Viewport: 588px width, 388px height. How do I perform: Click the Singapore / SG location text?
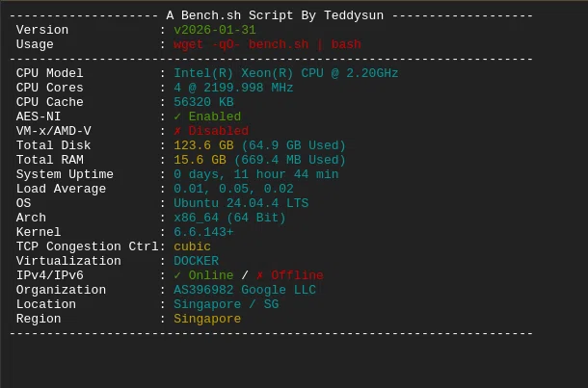227,304
